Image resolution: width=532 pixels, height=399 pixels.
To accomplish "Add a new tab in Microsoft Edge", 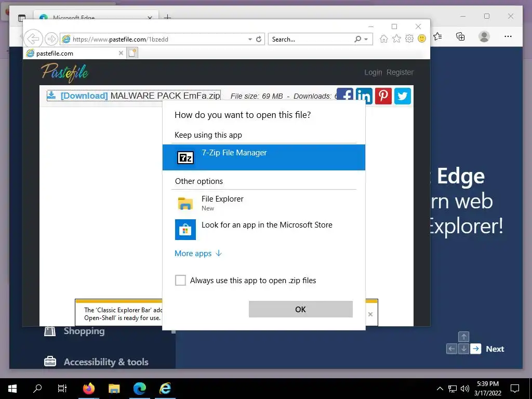I will click(x=168, y=17).
